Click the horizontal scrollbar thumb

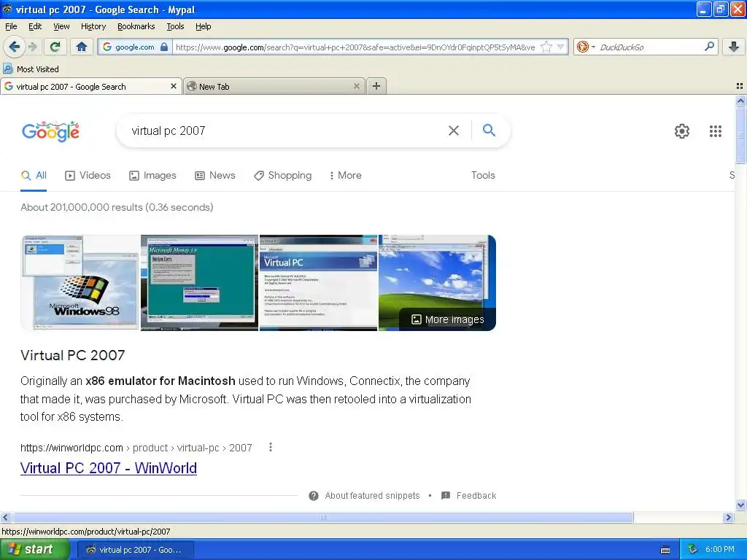click(x=322, y=517)
